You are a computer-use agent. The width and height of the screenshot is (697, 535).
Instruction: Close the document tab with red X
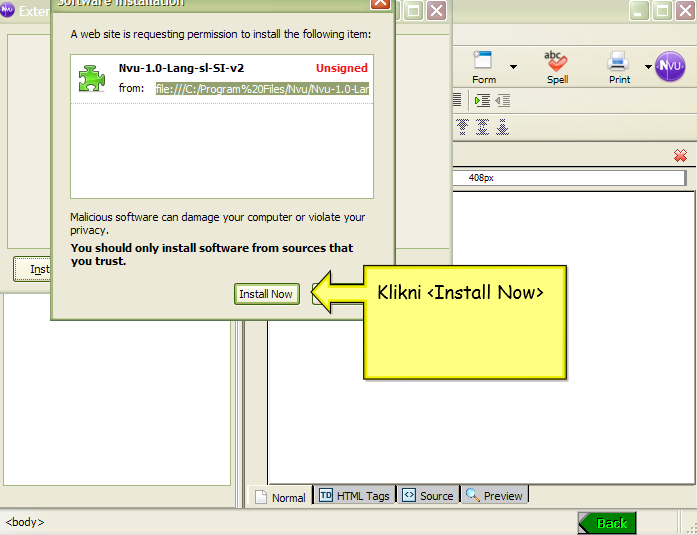pos(680,155)
